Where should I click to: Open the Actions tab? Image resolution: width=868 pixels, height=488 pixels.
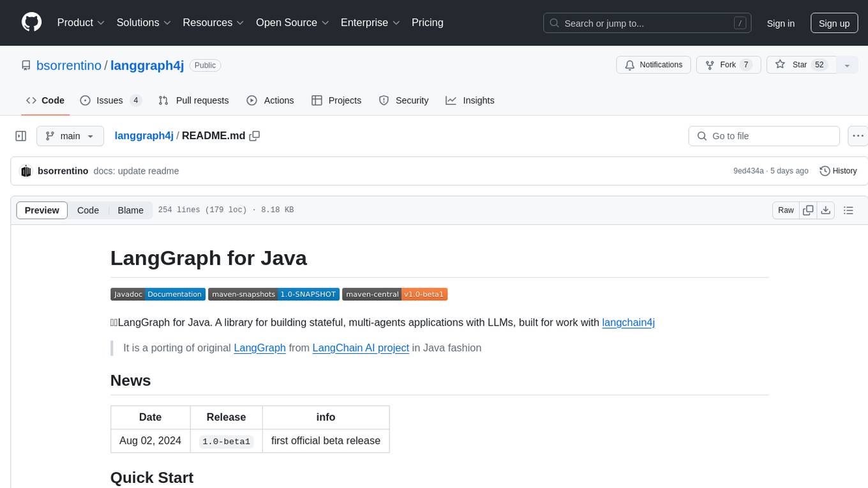point(270,100)
